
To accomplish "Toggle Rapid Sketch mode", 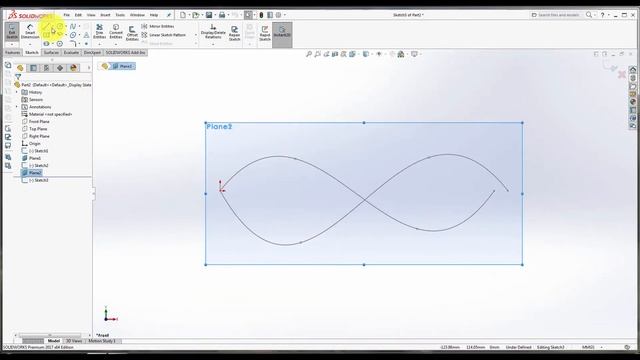I will 265,33.
